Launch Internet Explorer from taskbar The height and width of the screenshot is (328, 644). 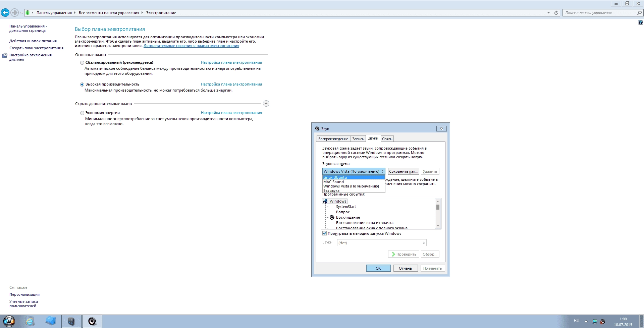point(30,321)
